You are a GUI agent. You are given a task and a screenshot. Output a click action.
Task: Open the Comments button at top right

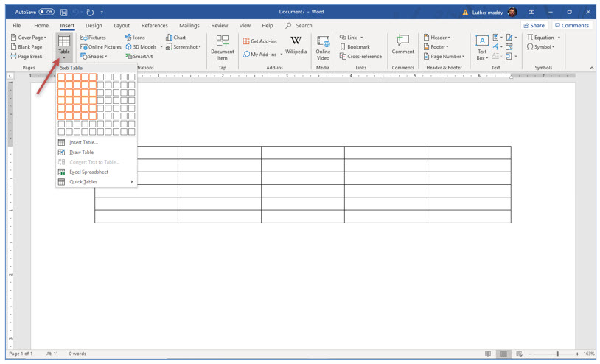click(572, 25)
